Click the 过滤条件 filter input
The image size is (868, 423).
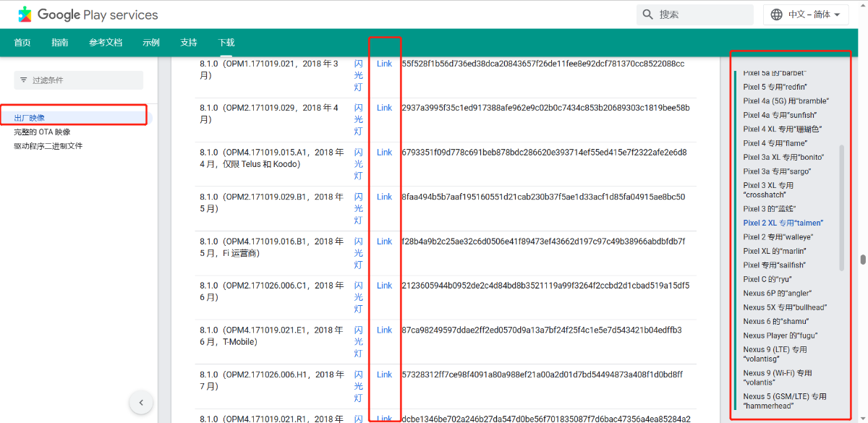(79, 80)
